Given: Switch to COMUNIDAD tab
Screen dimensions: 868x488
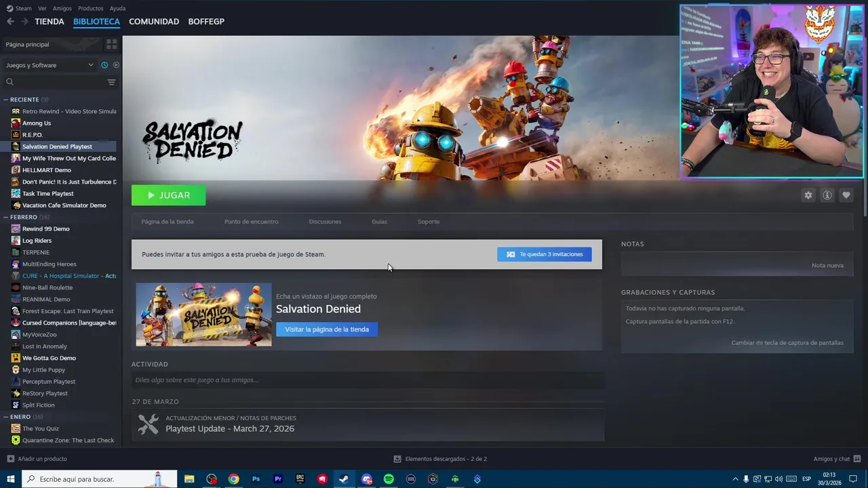Looking at the screenshot, I should pyautogui.click(x=154, y=22).
